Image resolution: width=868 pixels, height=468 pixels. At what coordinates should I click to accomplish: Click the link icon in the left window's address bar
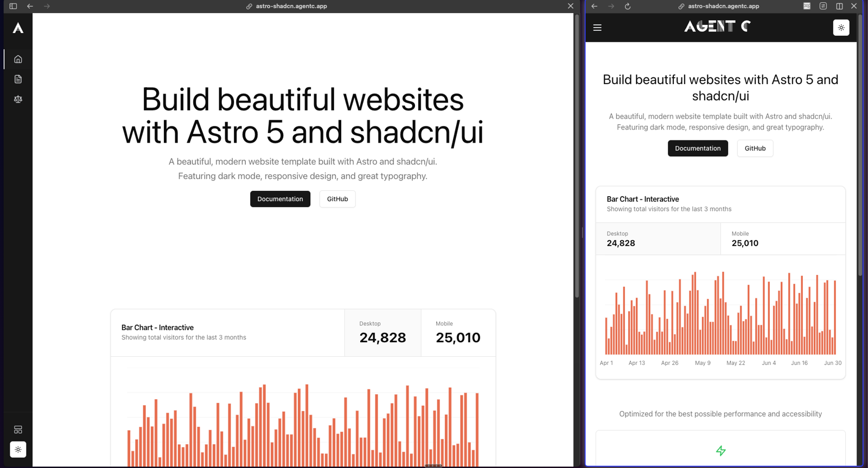(x=249, y=7)
